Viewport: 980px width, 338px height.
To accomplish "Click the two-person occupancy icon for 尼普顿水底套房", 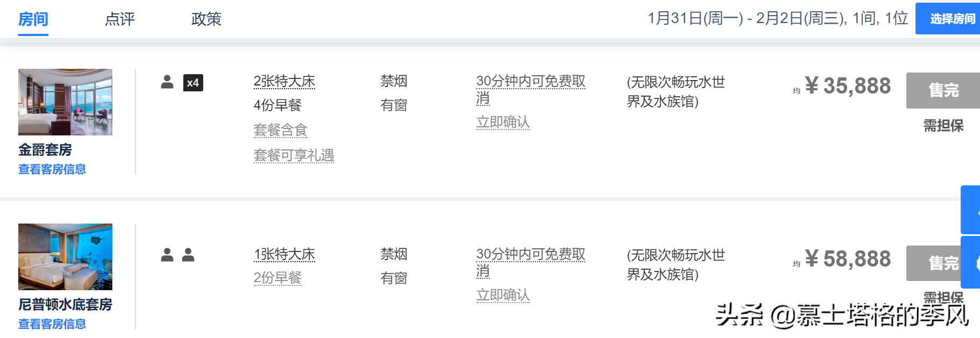I will tap(178, 255).
